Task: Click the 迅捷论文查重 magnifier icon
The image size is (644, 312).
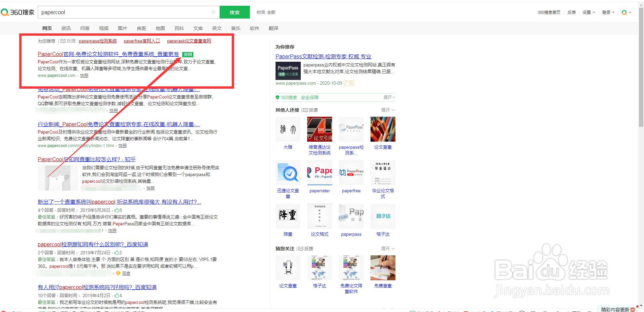Action: click(288, 173)
